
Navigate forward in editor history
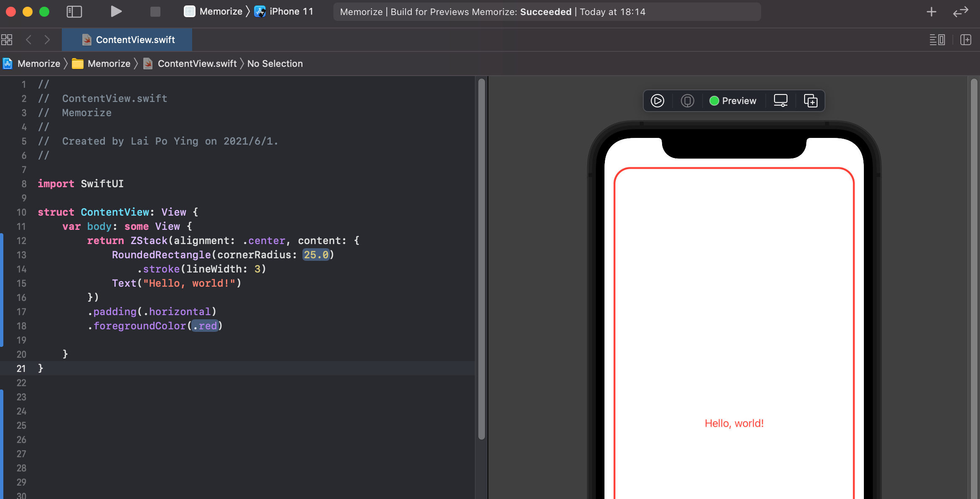(47, 40)
